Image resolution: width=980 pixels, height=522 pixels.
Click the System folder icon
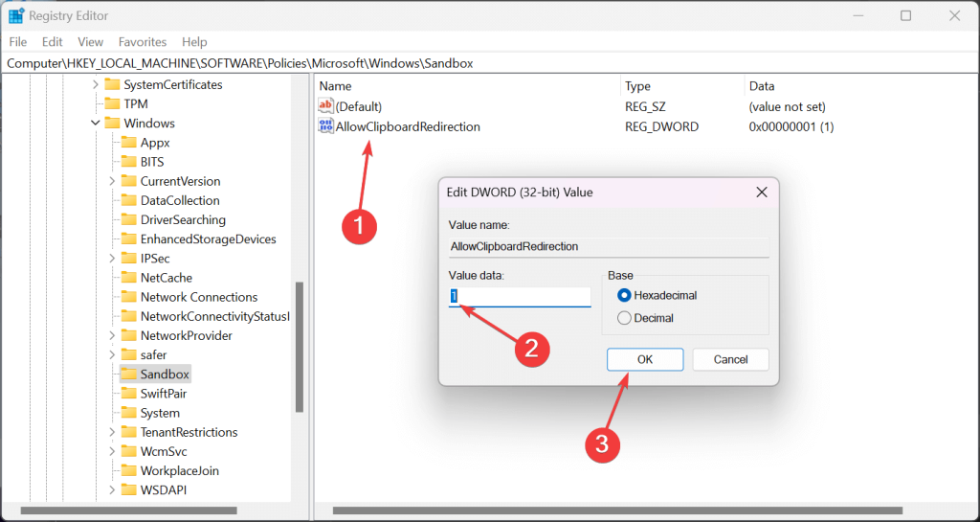click(129, 413)
